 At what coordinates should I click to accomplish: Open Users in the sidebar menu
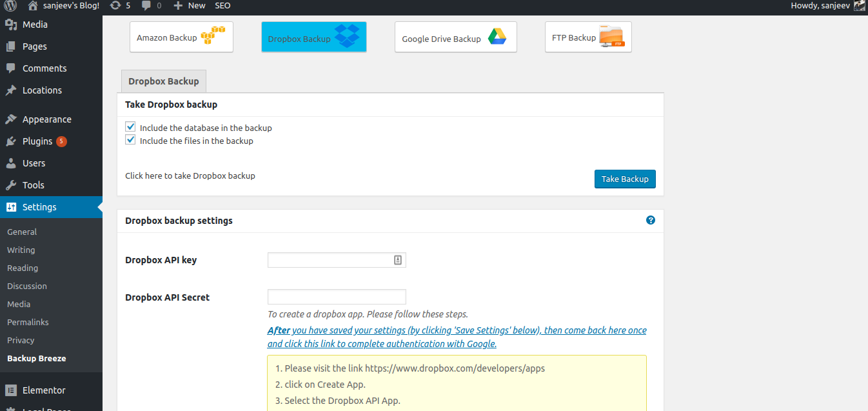click(x=34, y=163)
